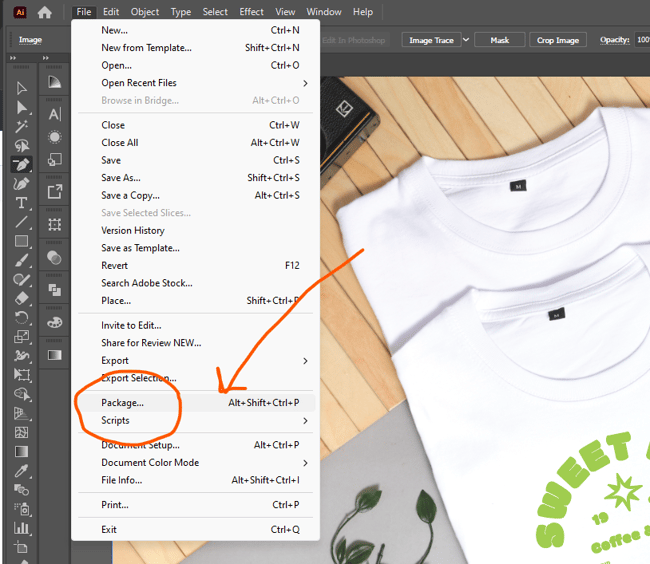Select the Width/Warp tool
The width and height of the screenshot is (650, 564).
click(22, 356)
